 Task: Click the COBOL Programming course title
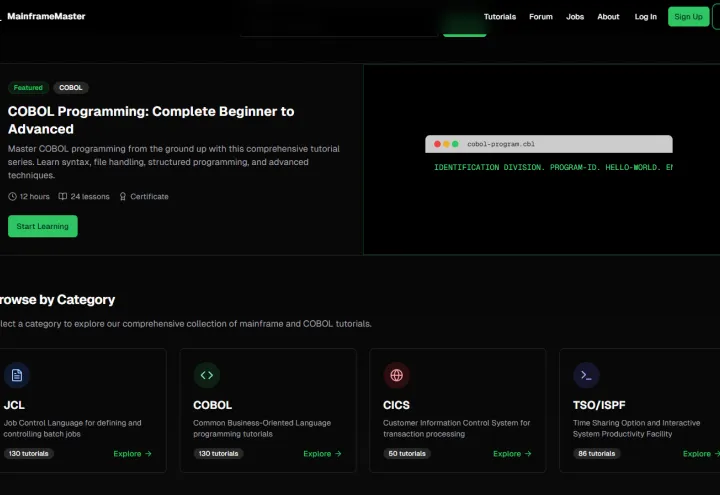(151, 120)
